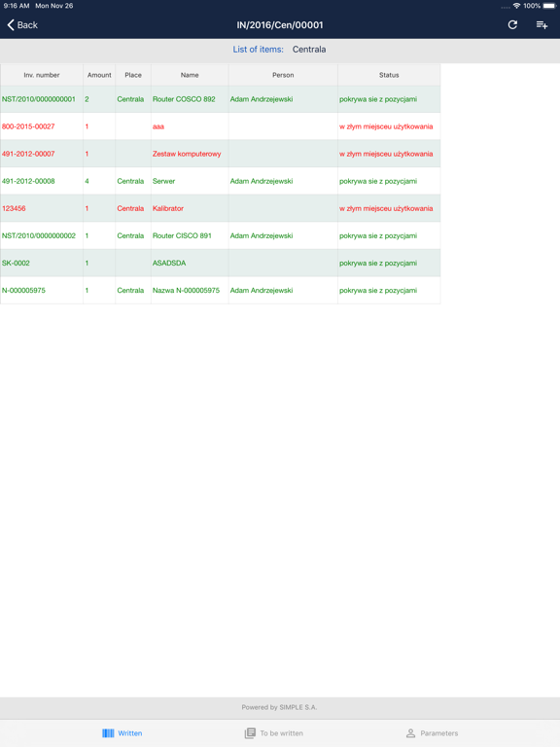Tap the barcode icon beside Written
The height and width of the screenshot is (747, 560).
(x=108, y=733)
